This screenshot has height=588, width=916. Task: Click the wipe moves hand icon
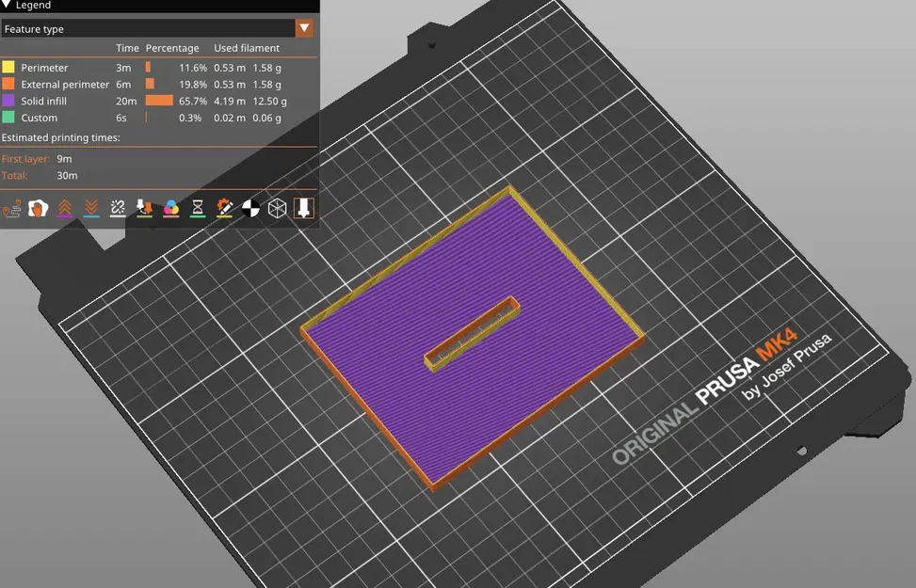coord(39,209)
